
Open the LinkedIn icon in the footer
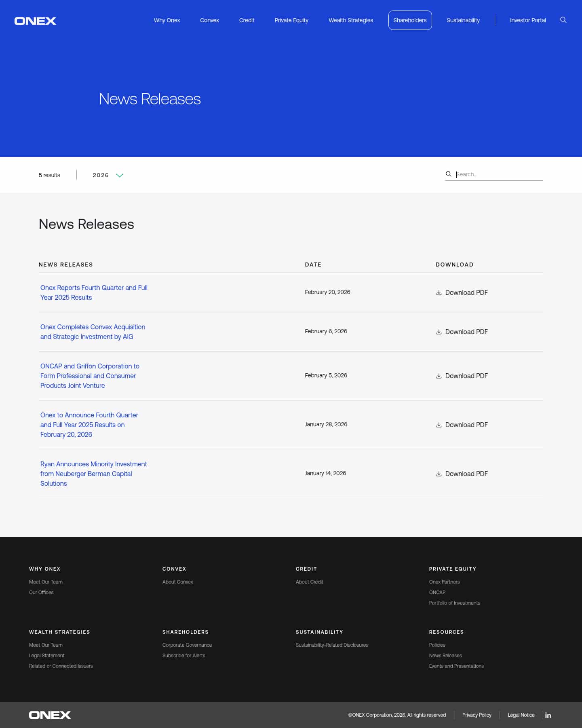(548, 715)
